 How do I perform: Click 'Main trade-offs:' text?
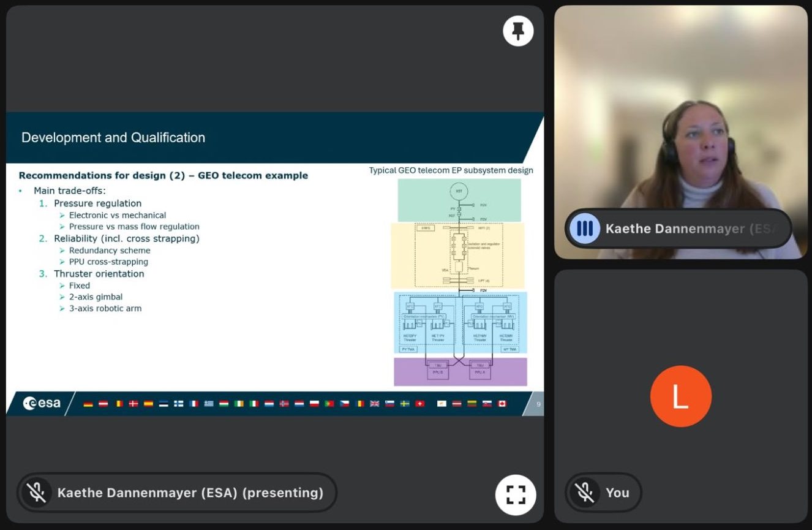[70, 191]
